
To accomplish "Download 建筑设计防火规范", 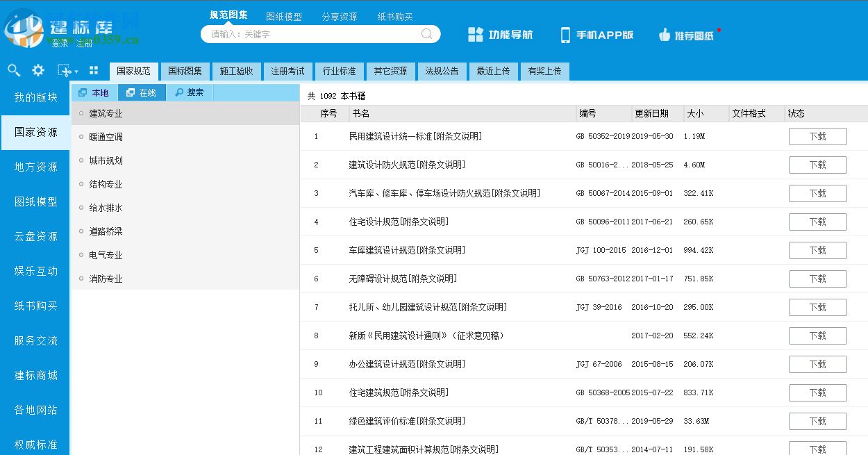I will (x=817, y=165).
